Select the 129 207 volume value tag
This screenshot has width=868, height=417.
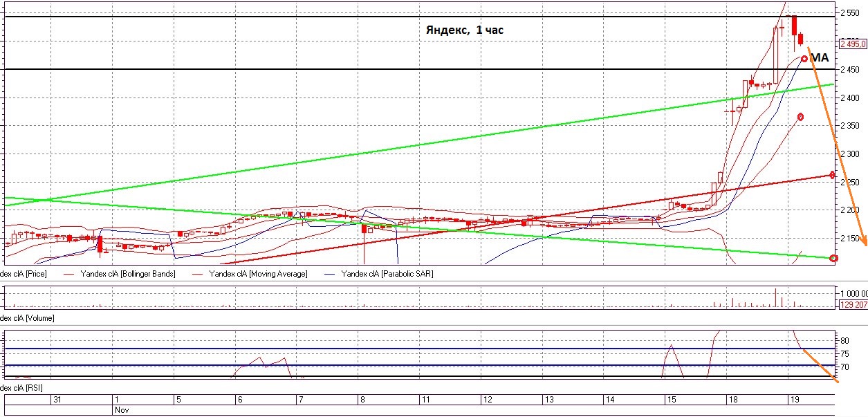pos(853,304)
